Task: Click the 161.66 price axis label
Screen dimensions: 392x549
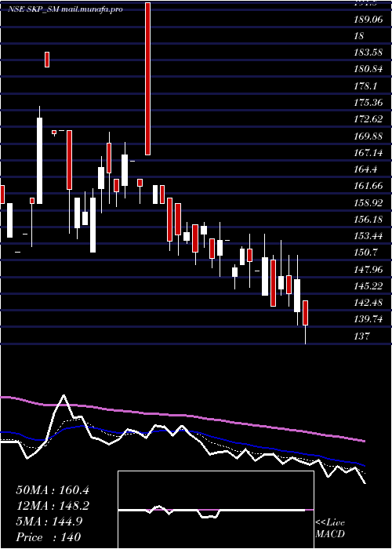Action: [x=368, y=186]
